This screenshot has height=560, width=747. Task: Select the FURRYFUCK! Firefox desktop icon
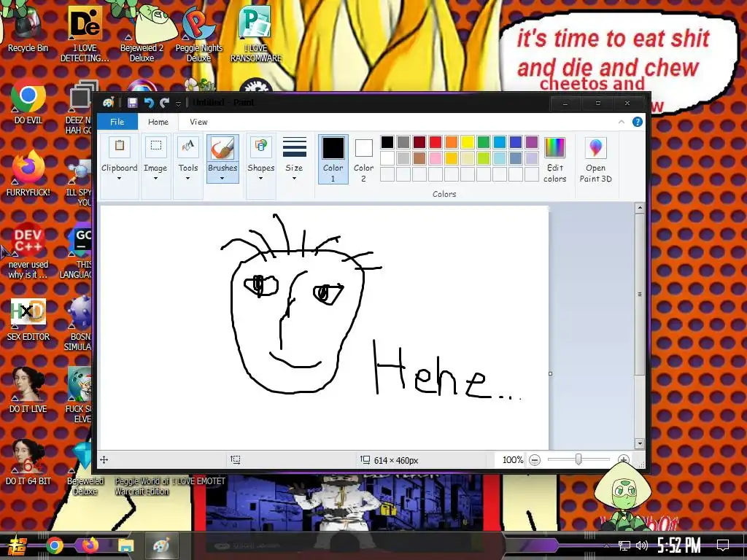(x=28, y=174)
